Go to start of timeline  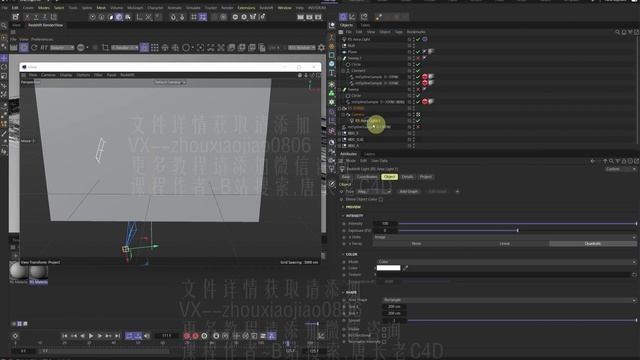coord(64,336)
